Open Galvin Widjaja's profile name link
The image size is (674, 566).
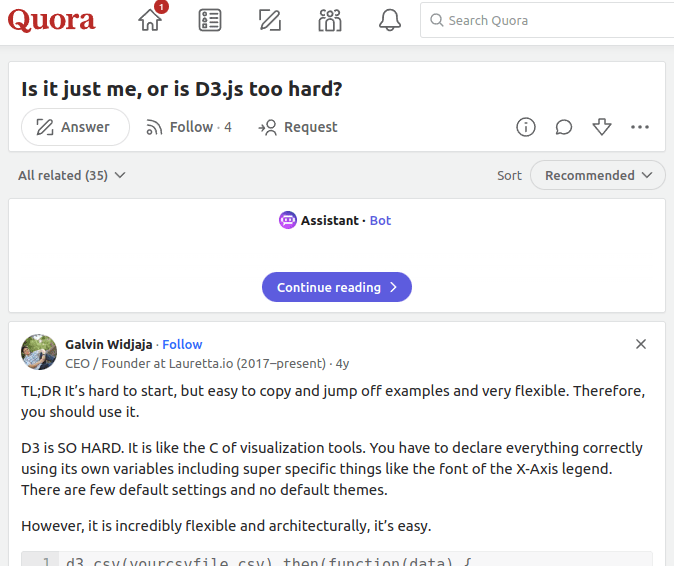109,344
